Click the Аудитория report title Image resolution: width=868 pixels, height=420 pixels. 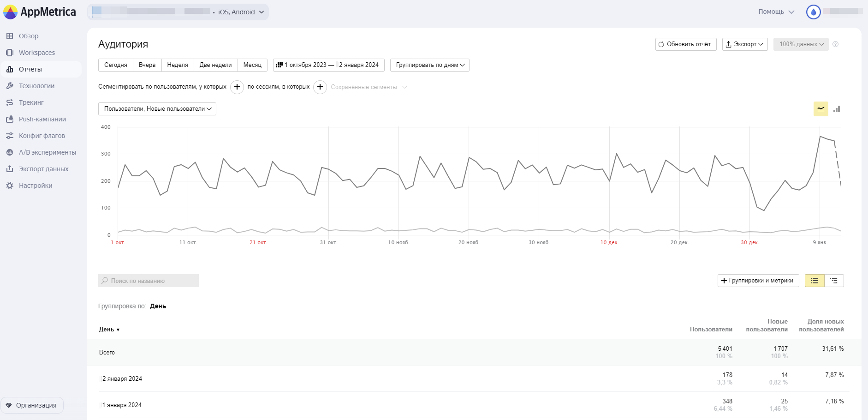click(123, 44)
